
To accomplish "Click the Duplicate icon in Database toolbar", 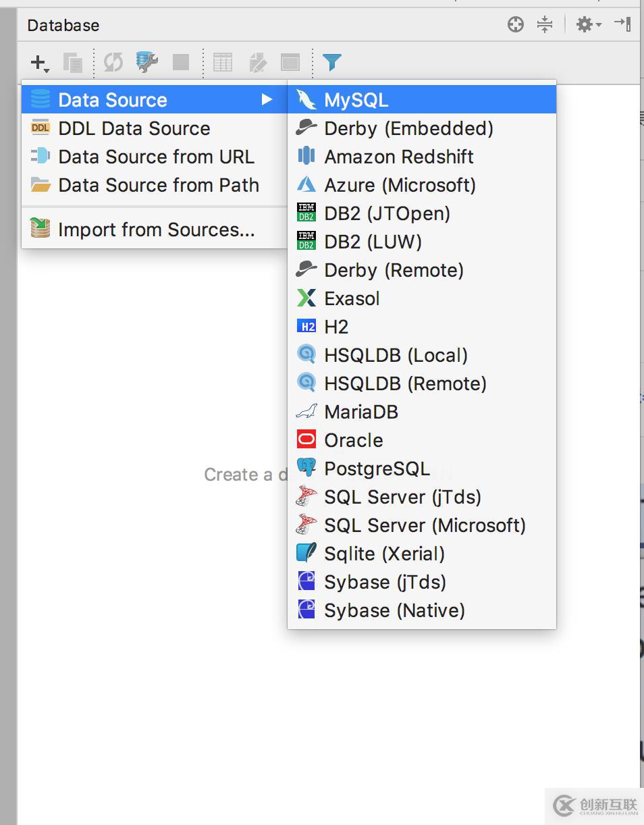I will click(x=73, y=63).
